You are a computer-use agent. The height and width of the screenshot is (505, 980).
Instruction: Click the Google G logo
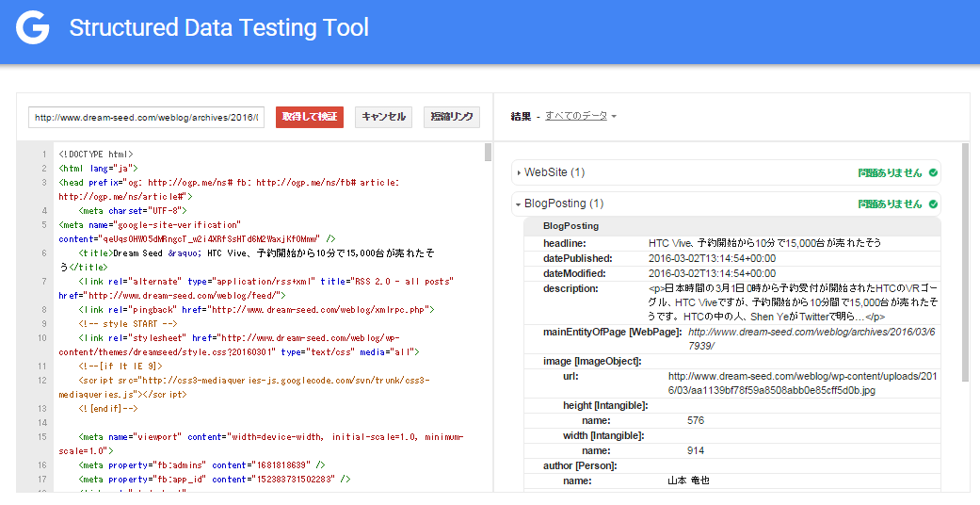tap(33, 28)
